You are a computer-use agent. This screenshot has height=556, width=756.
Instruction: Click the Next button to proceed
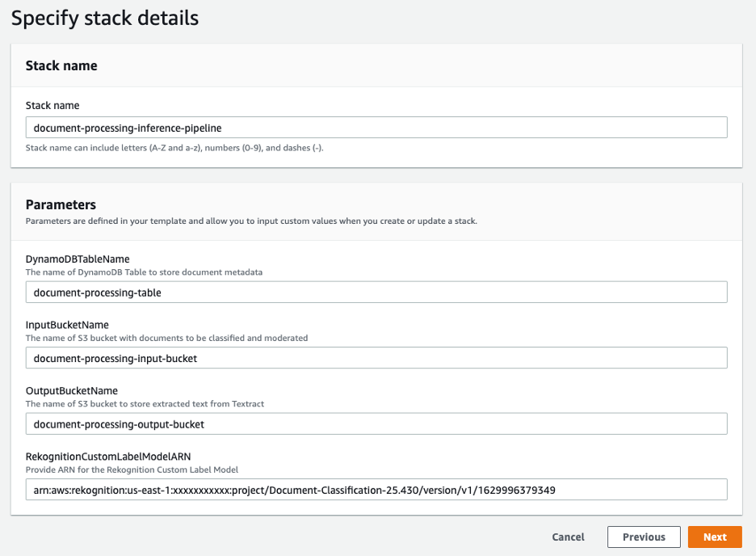[x=714, y=537]
